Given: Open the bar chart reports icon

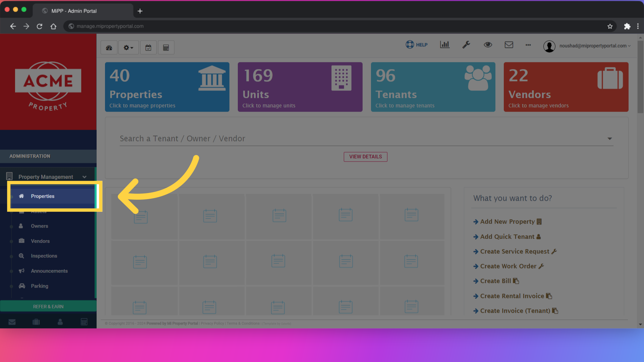Looking at the screenshot, I should coord(444,45).
